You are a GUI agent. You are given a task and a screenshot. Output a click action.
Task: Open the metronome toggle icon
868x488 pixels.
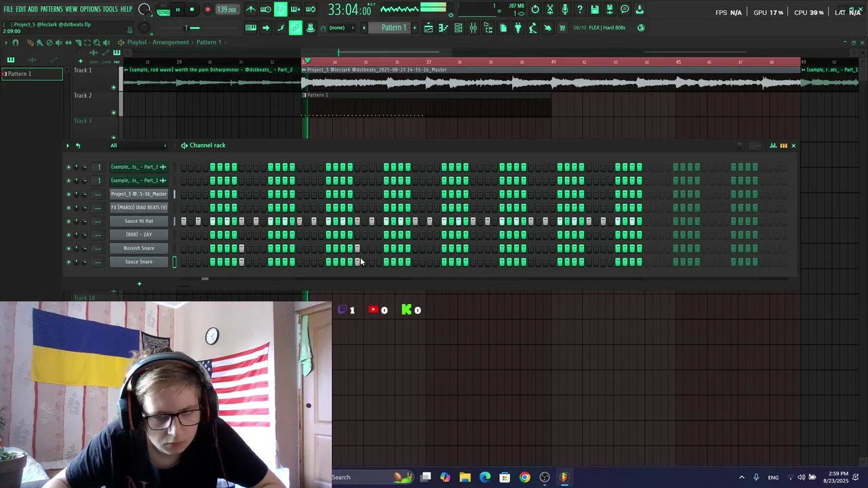coord(250,9)
